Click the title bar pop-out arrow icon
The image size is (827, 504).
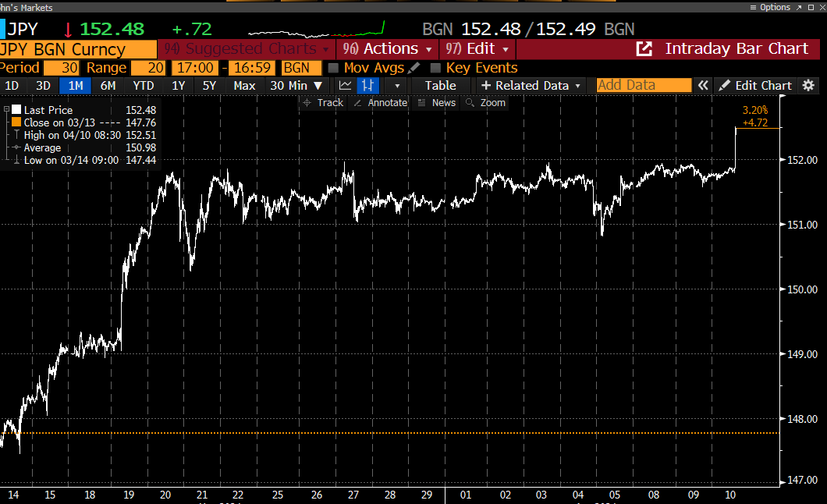coord(799,7)
